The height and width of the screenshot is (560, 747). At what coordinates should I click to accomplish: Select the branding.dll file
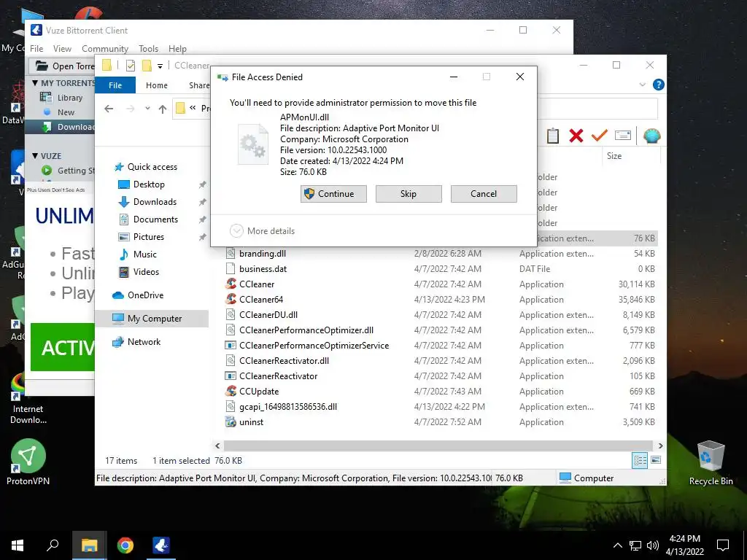263,254
